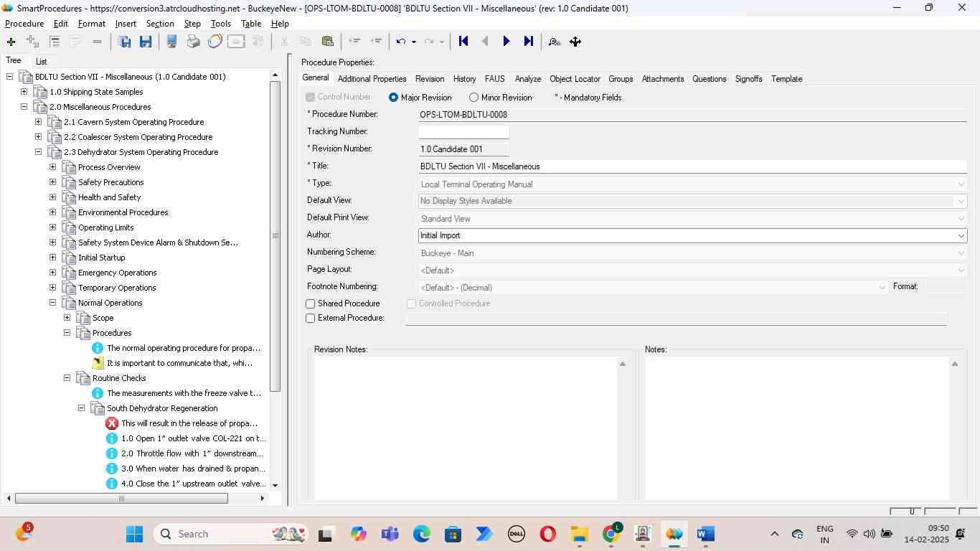The image size is (980, 551).
Task: Click the Tracking Number input field
Action: (463, 132)
